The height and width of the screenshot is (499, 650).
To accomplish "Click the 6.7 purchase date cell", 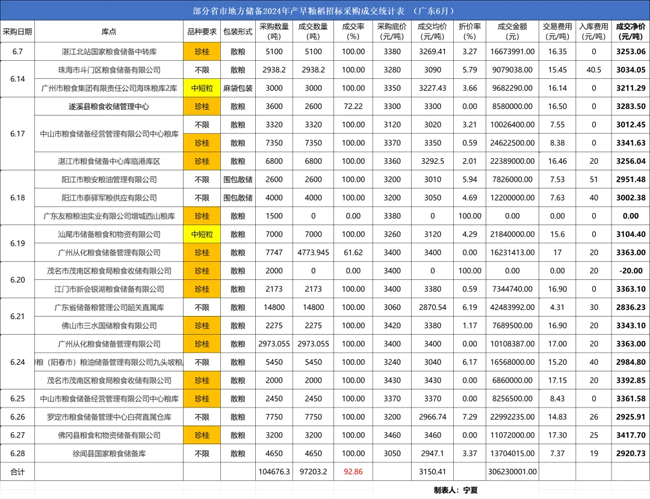I will [x=17, y=50].
